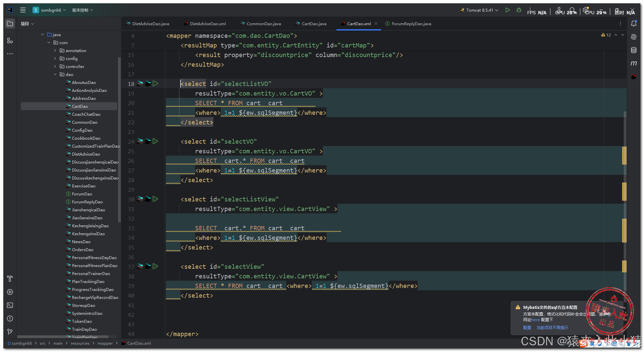Click the project tree vertical scrollbar
Image resolution: width=644 pixels, height=352 pixels.
(119, 139)
